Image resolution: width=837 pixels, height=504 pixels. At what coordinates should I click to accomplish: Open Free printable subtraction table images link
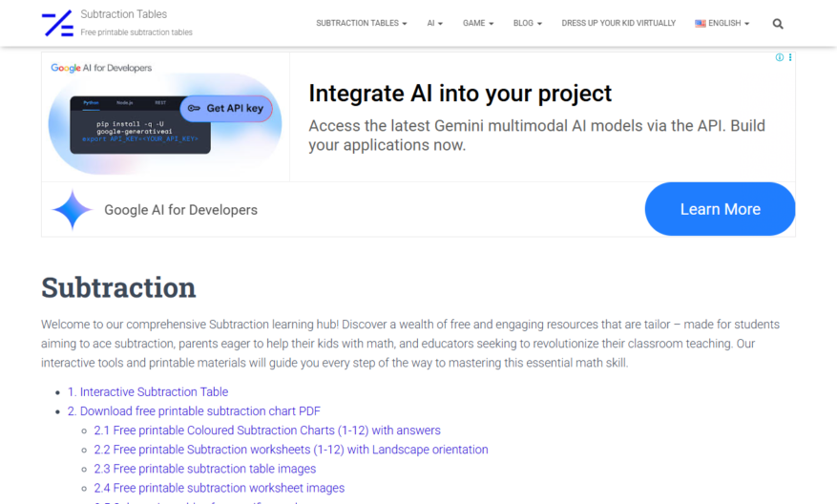(x=205, y=469)
